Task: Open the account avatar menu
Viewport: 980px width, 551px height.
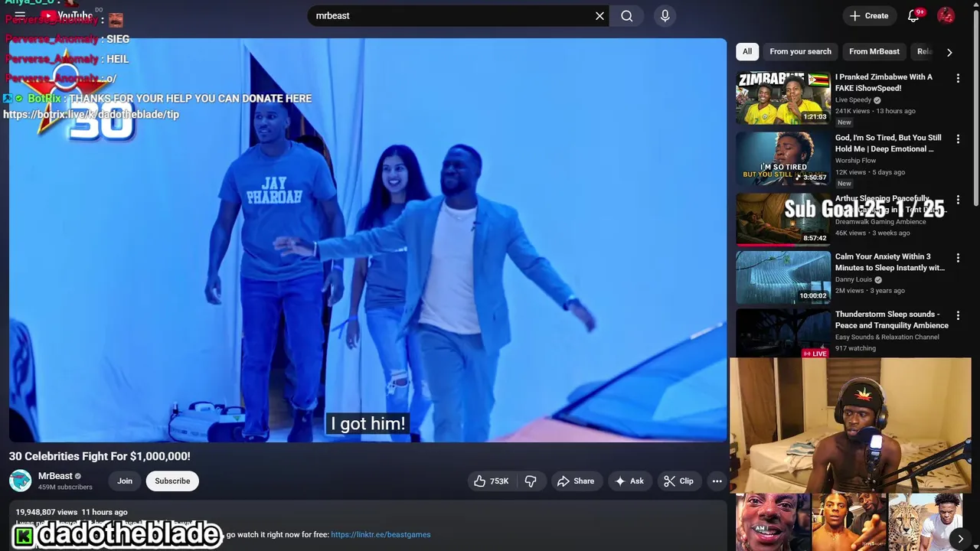Action: pyautogui.click(x=946, y=15)
